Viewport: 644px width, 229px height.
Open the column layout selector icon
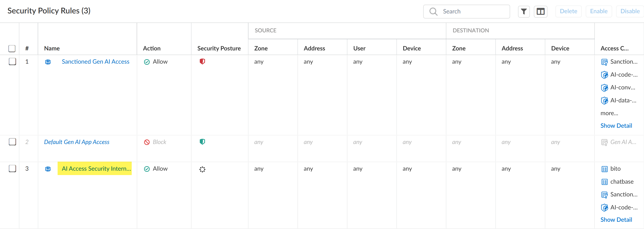point(540,11)
